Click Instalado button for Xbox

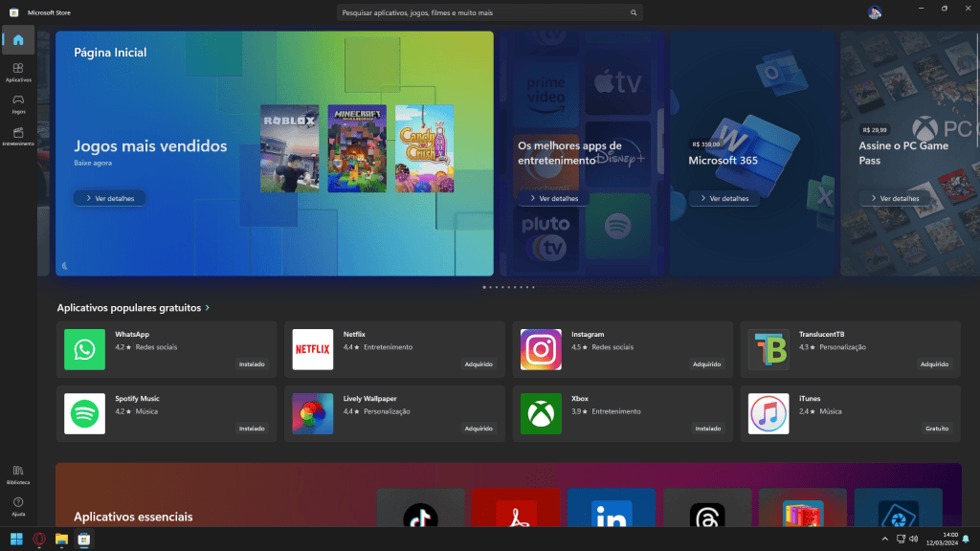[708, 429]
